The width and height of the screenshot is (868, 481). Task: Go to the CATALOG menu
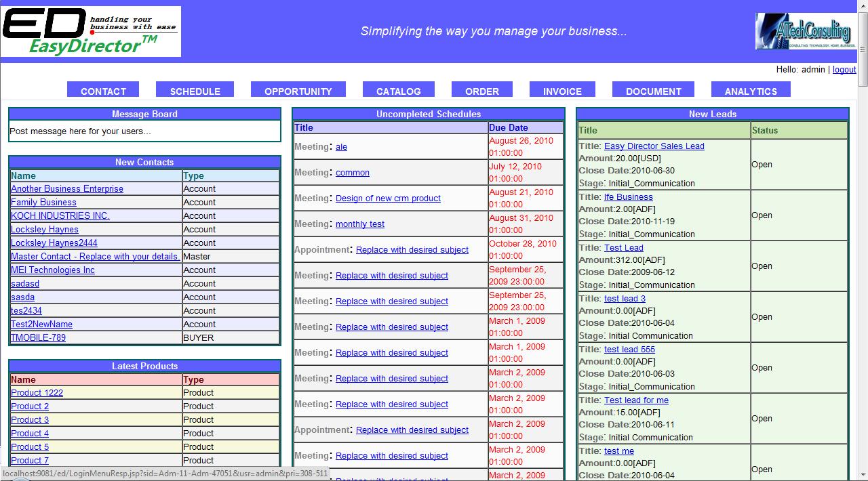click(399, 91)
